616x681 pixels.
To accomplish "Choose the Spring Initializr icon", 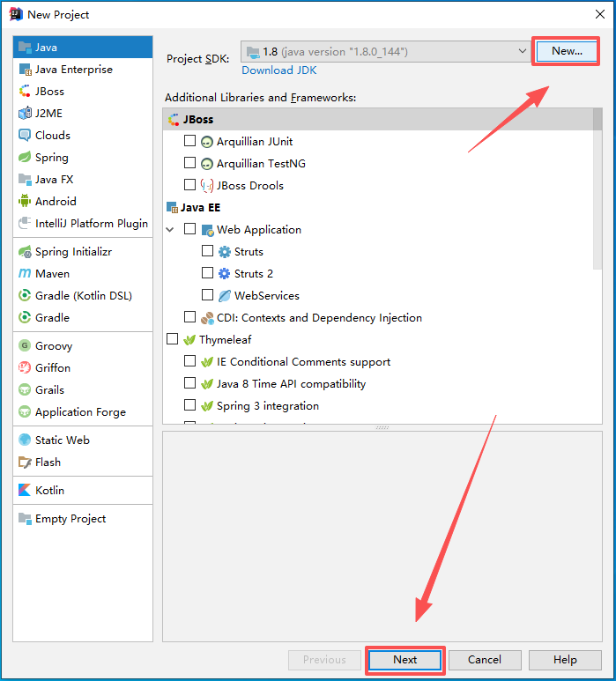I will 25,252.
